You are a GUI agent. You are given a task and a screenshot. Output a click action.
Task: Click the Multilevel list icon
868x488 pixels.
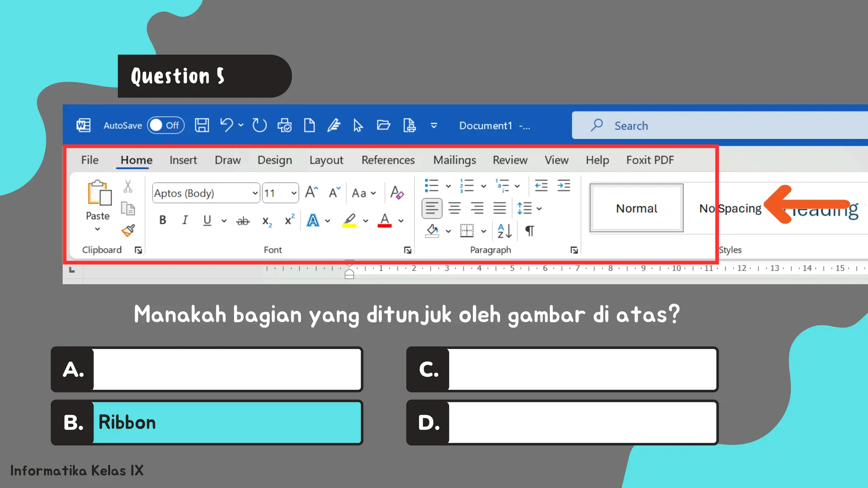coord(502,186)
